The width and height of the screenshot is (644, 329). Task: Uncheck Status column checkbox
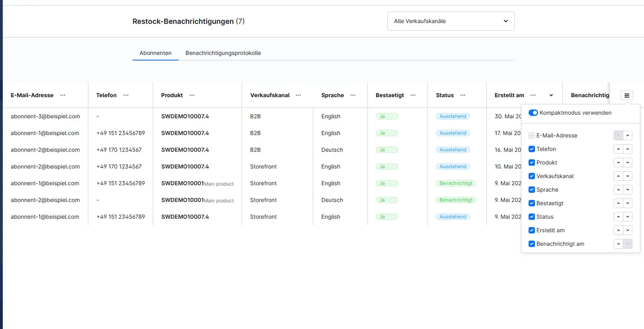pos(532,217)
